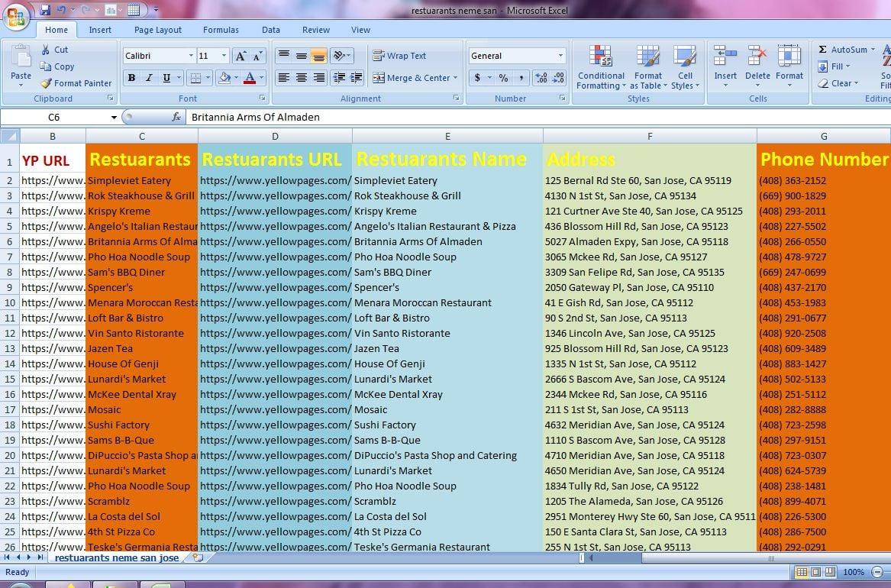Open Conditional Formatting
The width and height of the screenshot is (891, 588).
[x=600, y=67]
